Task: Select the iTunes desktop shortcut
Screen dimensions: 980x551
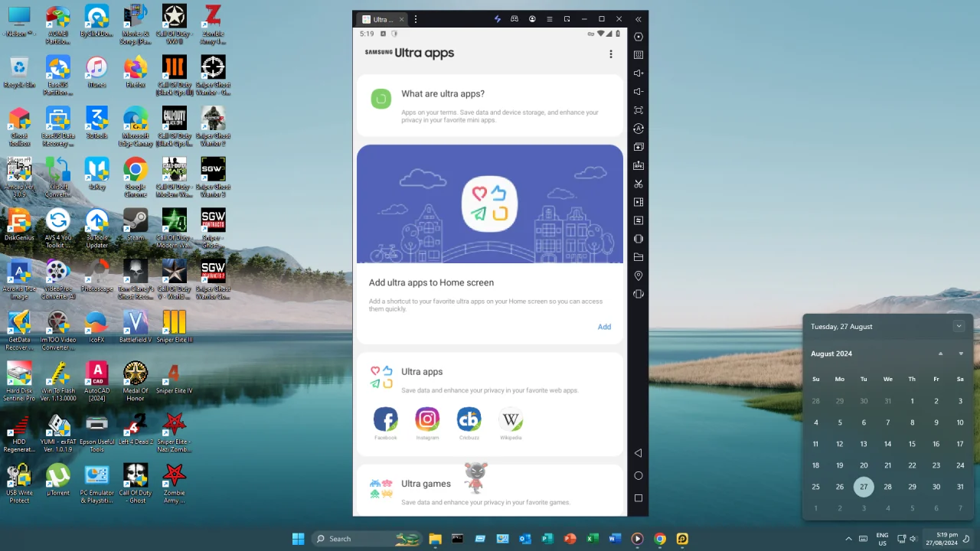Action: (96, 73)
